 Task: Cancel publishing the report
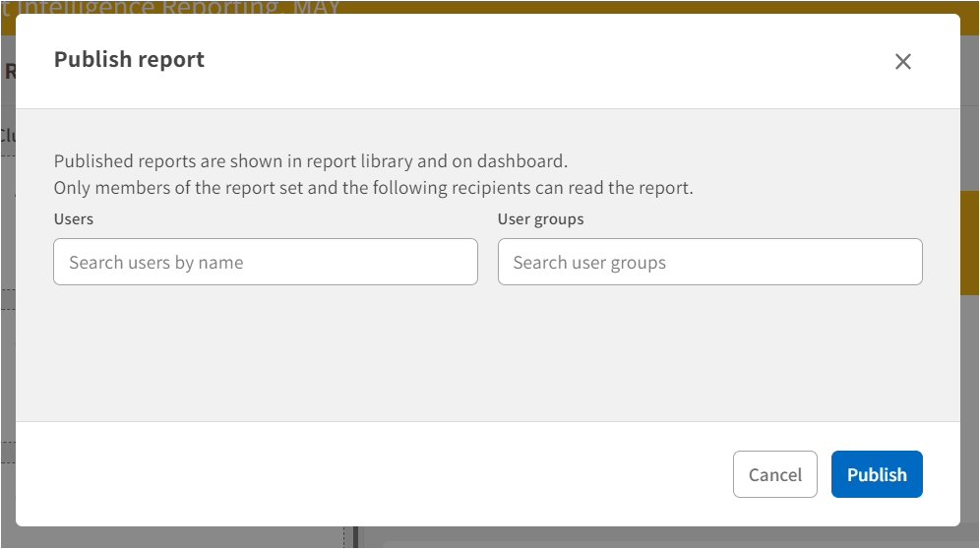click(774, 474)
